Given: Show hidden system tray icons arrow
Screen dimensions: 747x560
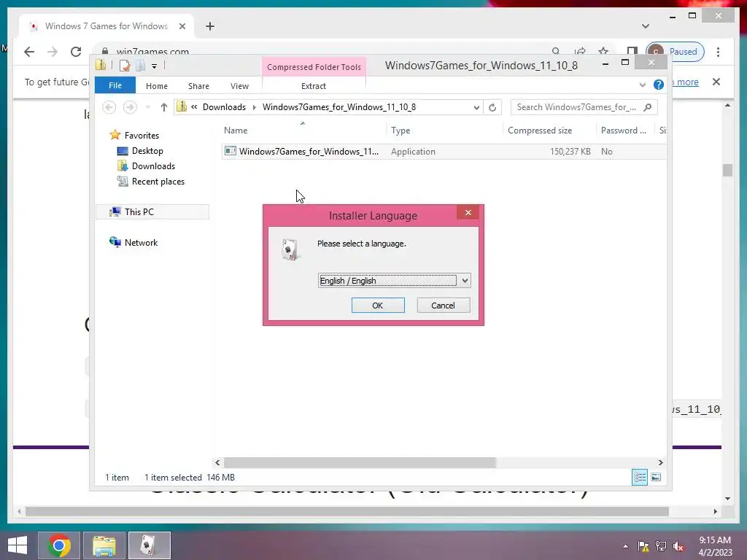Looking at the screenshot, I should (625, 546).
